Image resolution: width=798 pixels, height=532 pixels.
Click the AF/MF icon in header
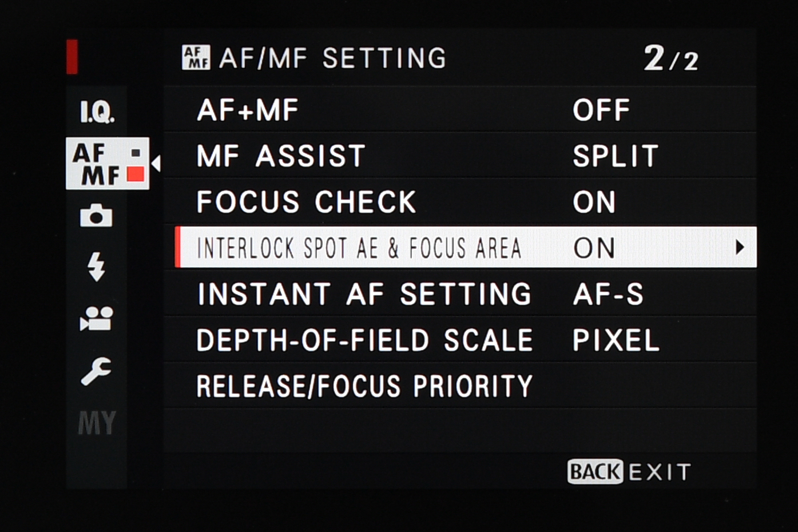tap(196, 58)
